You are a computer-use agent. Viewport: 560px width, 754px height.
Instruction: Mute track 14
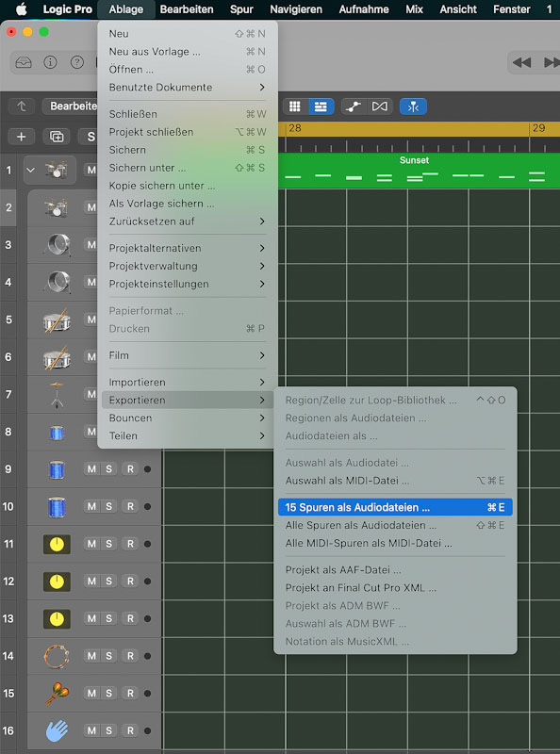tap(91, 656)
